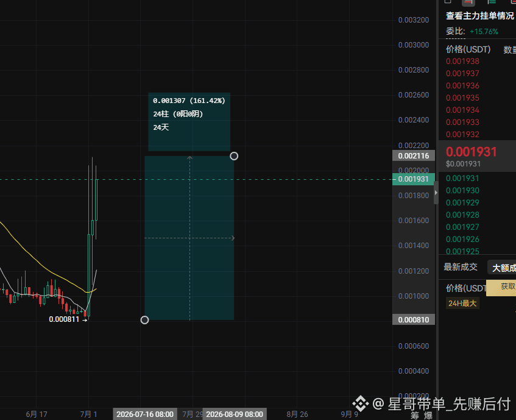Select ask price 0.001934
Image resolution: width=516 pixels, height=420 pixels.
(x=462, y=110)
